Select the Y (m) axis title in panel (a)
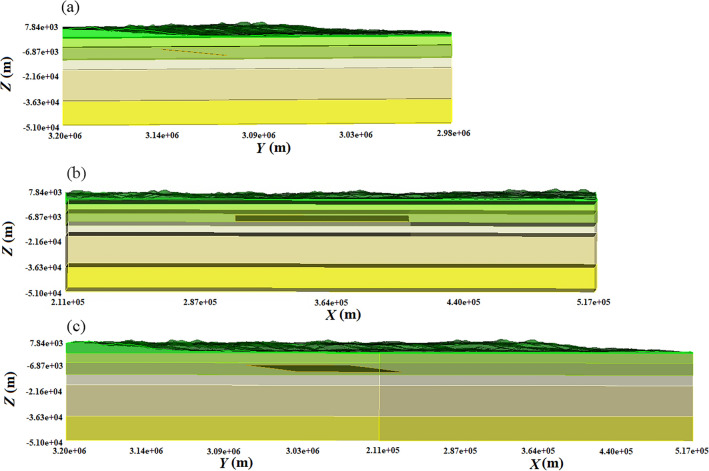Image resolution: width=709 pixels, height=471 pixels. [273, 148]
